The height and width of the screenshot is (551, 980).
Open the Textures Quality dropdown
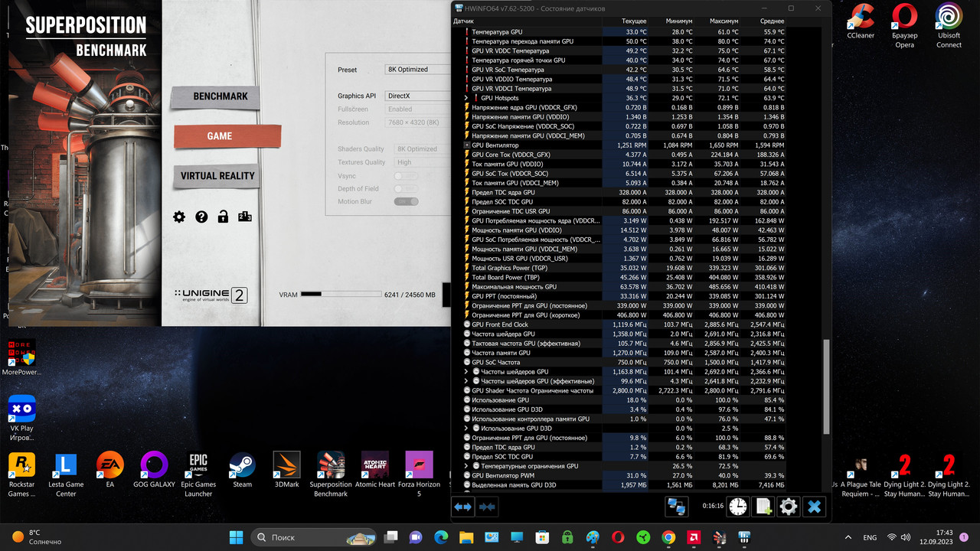[423, 162]
